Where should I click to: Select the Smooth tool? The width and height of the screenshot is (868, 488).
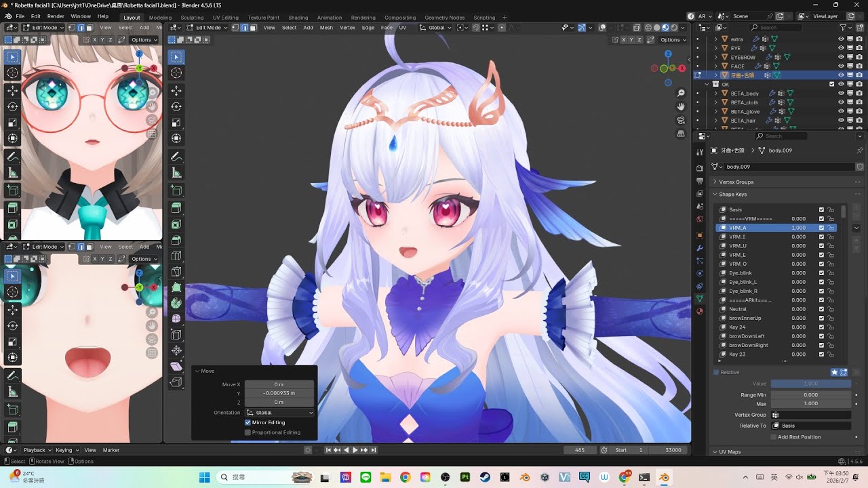tap(176, 319)
